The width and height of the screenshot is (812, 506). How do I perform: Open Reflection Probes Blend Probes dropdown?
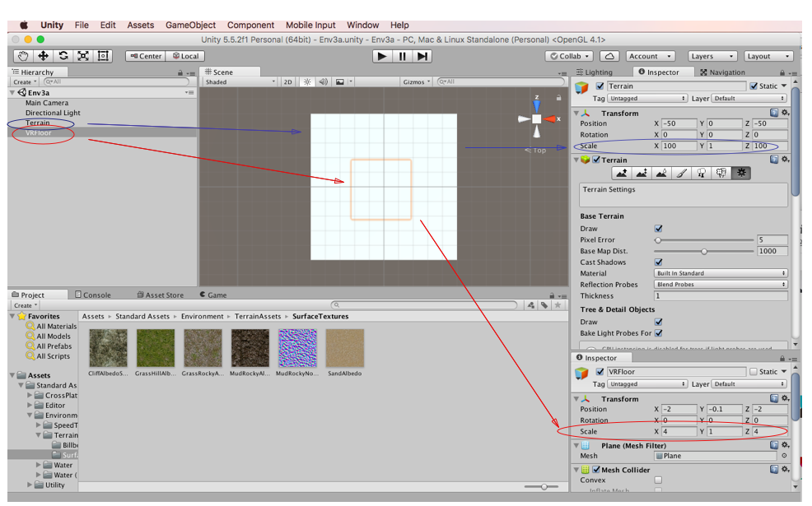(x=721, y=285)
